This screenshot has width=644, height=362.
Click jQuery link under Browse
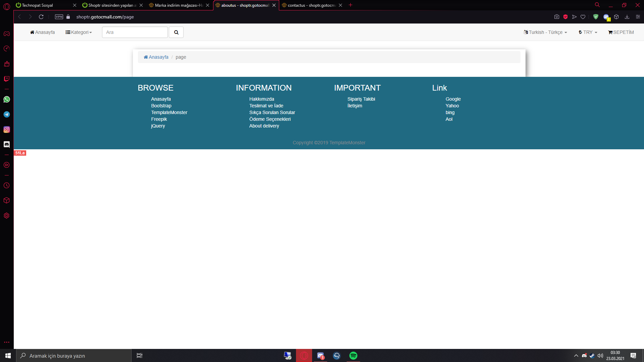(158, 126)
